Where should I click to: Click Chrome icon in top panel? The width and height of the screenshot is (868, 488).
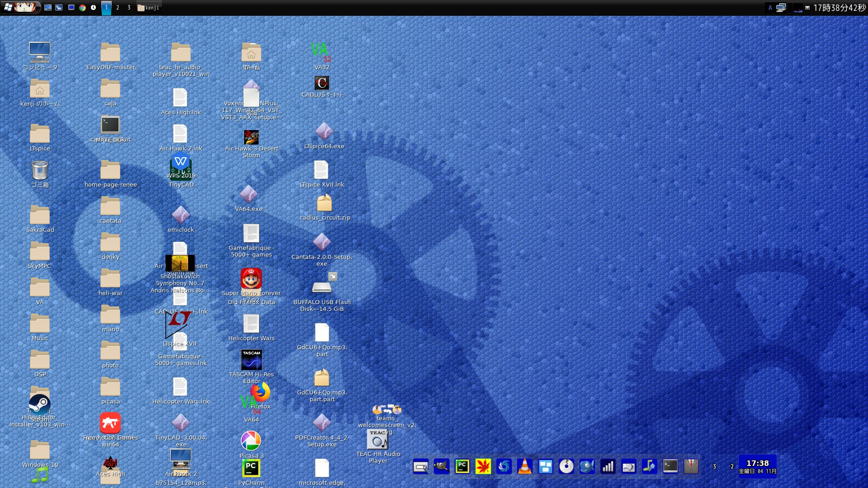click(x=82, y=8)
